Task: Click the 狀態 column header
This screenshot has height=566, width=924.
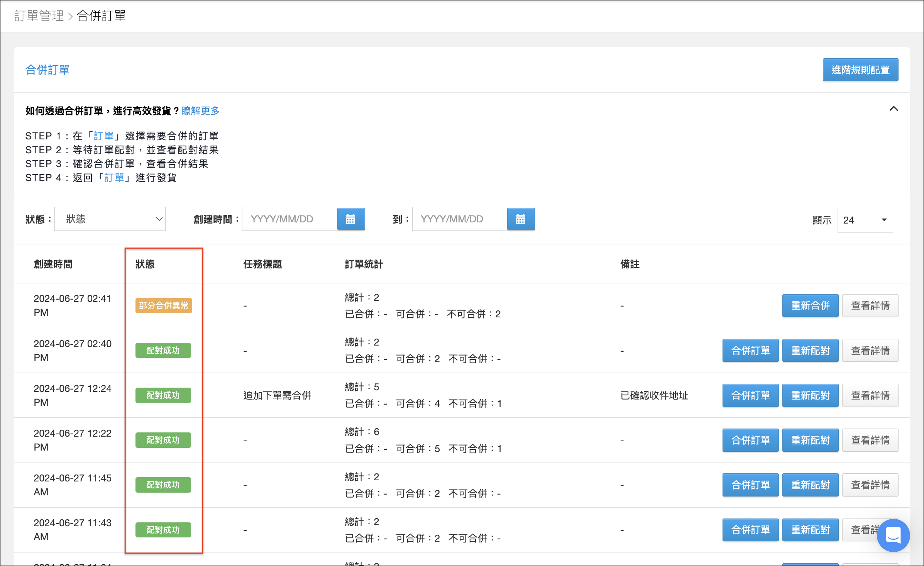Action: [145, 264]
